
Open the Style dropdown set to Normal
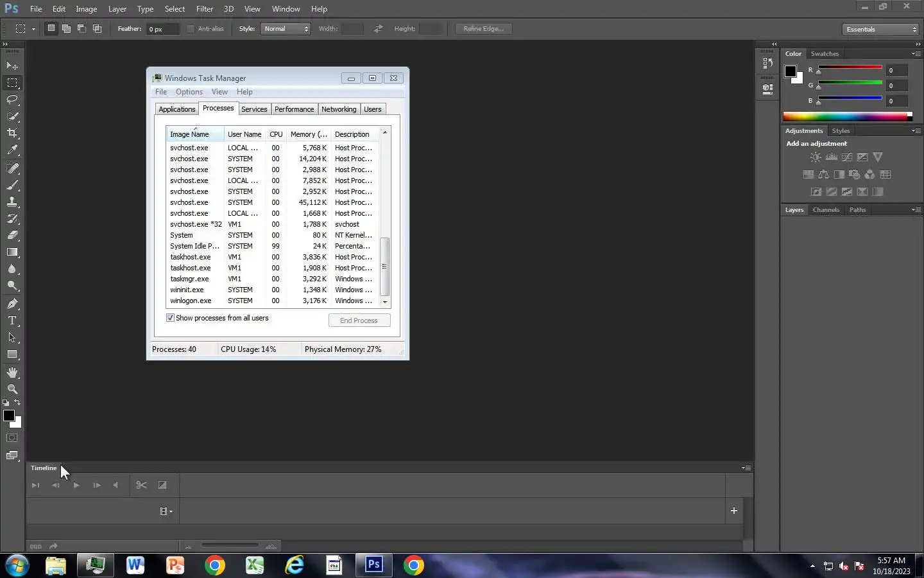(x=286, y=29)
